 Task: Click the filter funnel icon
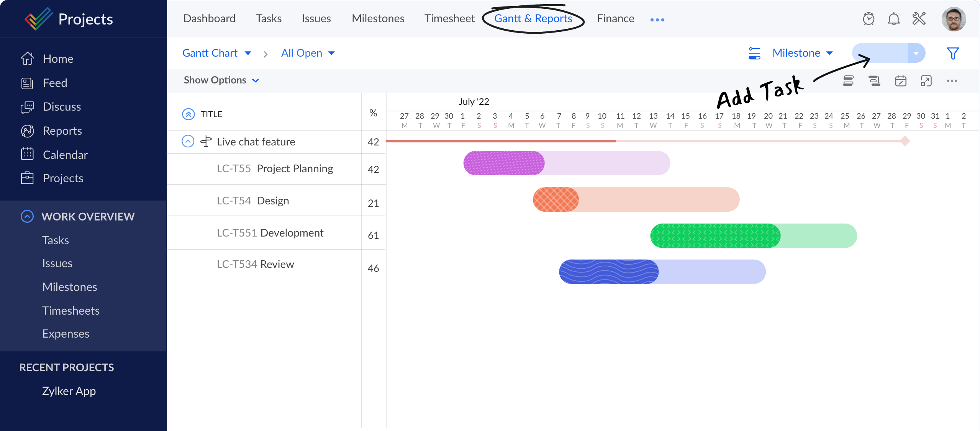pos(952,53)
